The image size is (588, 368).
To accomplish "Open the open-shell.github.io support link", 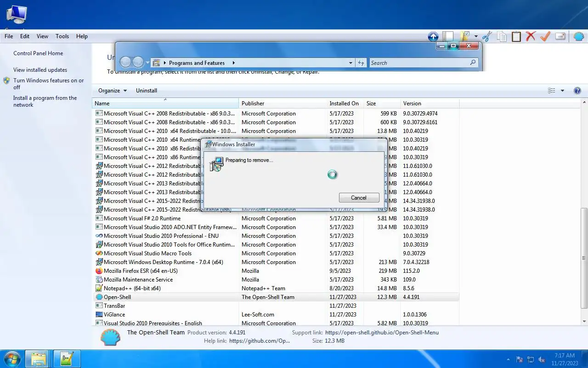I will (x=382, y=333).
